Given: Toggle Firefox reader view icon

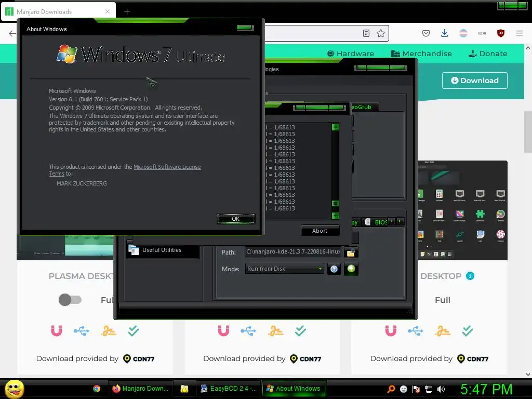Looking at the screenshot, I should click(366, 33).
